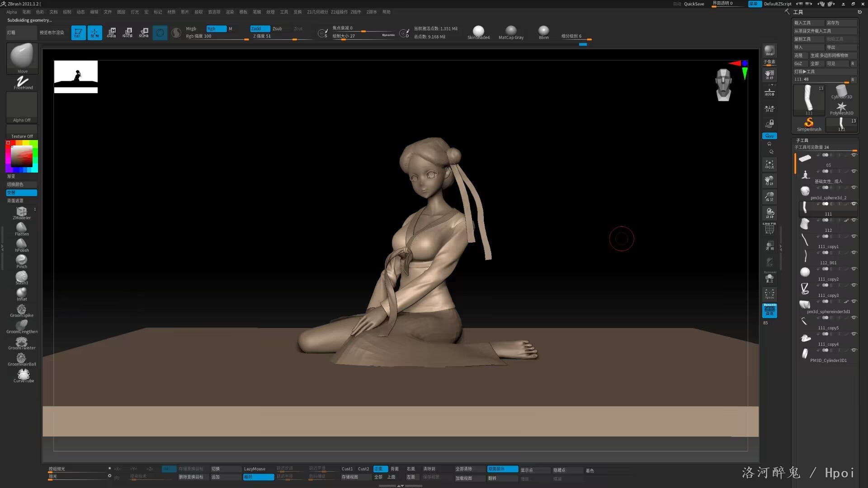Collapse the 子工具 subtool section
868x488 pixels.
[x=802, y=141]
